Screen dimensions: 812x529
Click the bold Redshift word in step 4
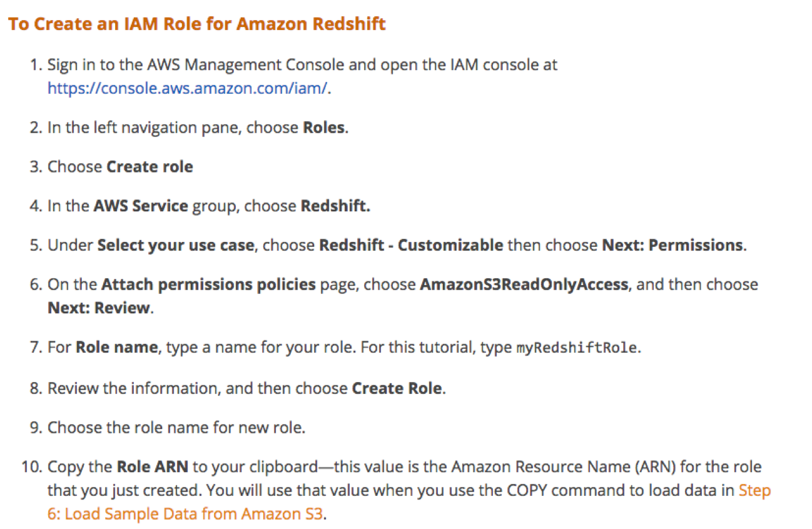[335, 206]
